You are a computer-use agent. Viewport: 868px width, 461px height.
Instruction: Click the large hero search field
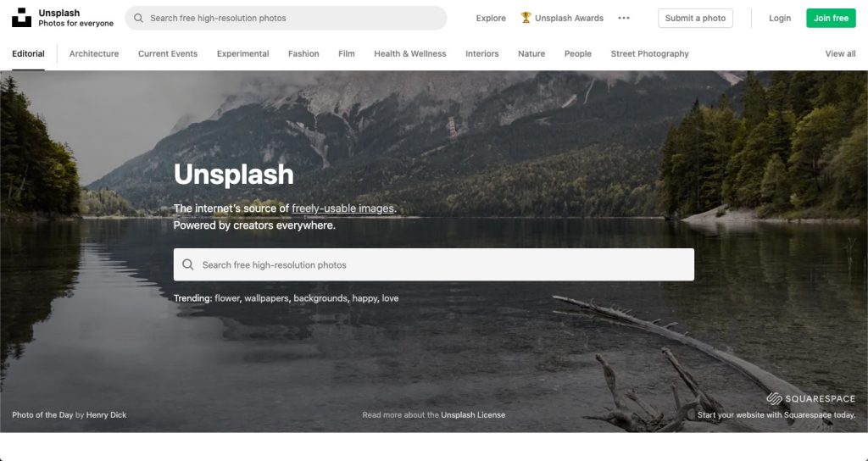(x=434, y=264)
